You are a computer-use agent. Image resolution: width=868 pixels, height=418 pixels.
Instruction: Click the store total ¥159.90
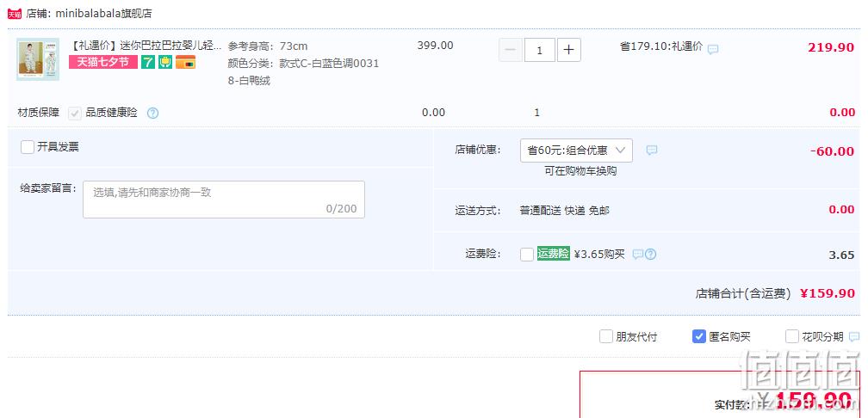pos(828,293)
